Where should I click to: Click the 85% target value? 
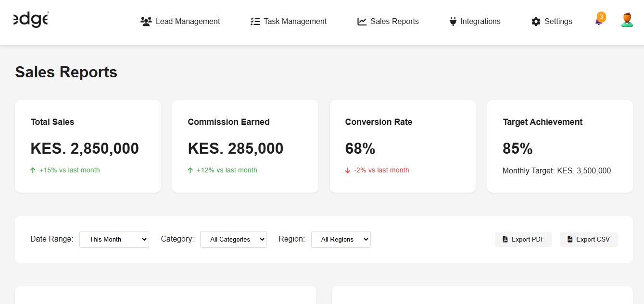[518, 148]
